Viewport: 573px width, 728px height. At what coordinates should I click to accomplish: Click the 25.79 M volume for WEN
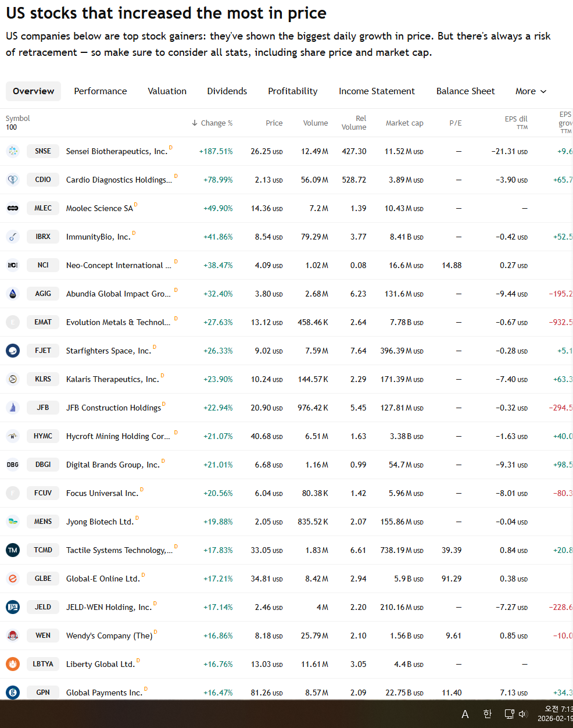(x=314, y=636)
